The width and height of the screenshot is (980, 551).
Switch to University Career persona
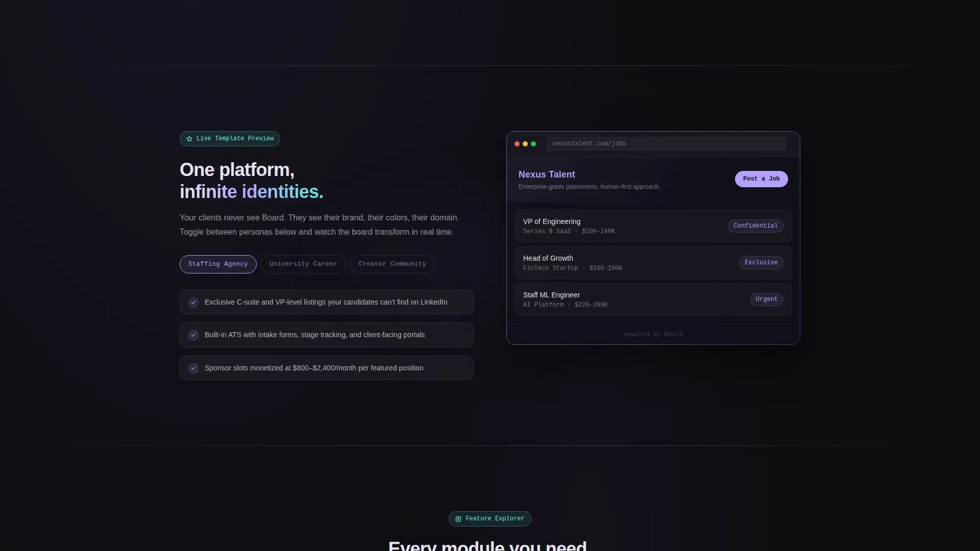[x=303, y=264]
